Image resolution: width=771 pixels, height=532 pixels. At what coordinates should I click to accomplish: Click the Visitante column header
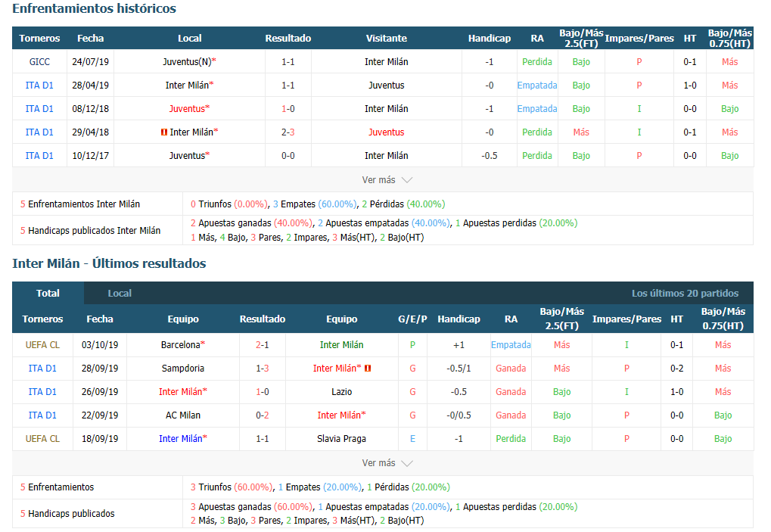pyautogui.click(x=387, y=39)
